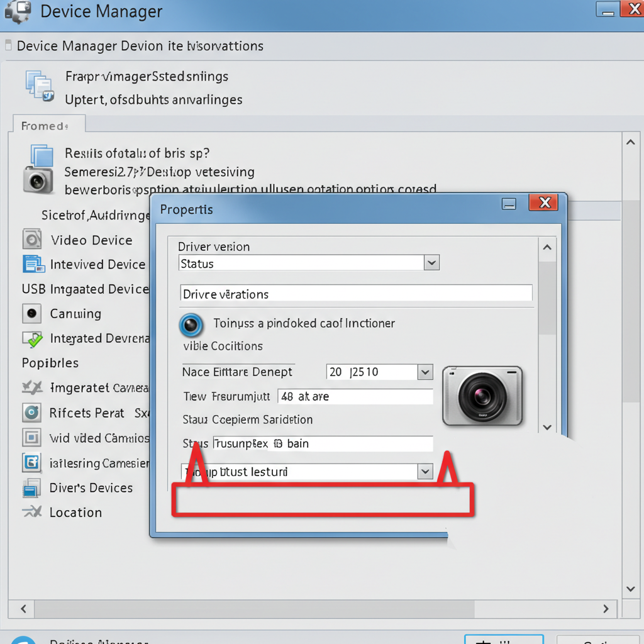The image size is (644, 644).
Task: Click the large camera thumbnail in Properties
Action: tap(482, 396)
